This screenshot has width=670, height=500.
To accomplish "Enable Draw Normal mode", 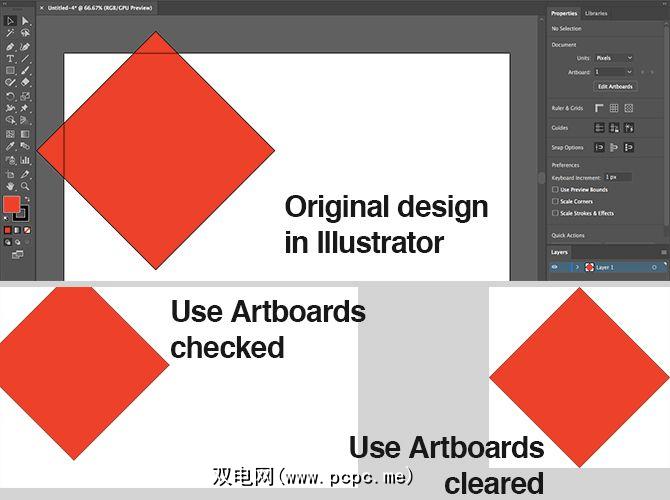I will 8,242.
